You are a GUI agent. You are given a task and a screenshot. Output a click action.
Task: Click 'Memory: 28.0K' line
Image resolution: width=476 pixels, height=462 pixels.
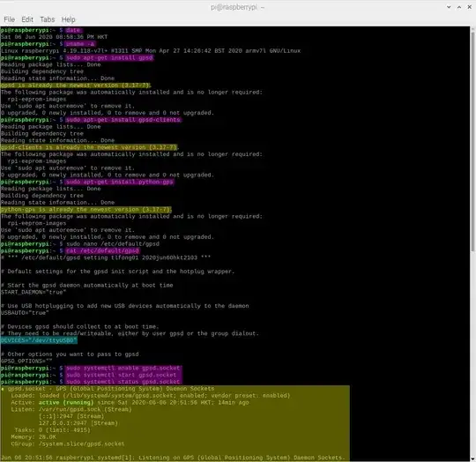point(33,437)
